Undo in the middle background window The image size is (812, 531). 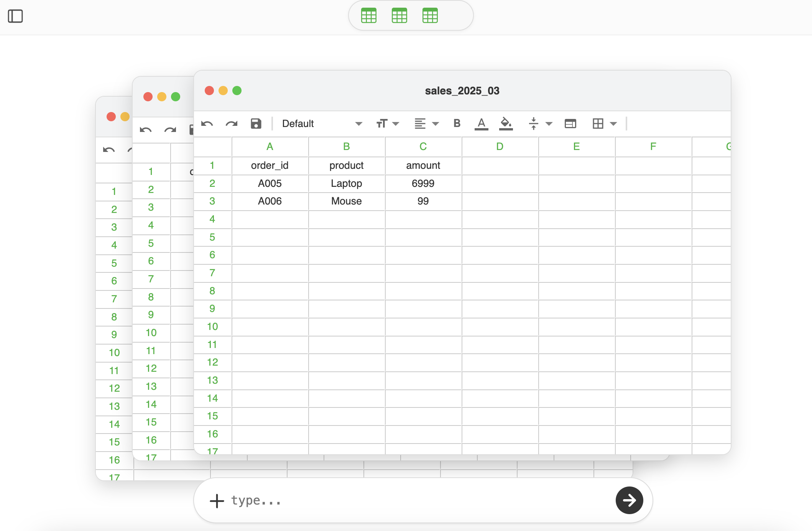point(146,130)
